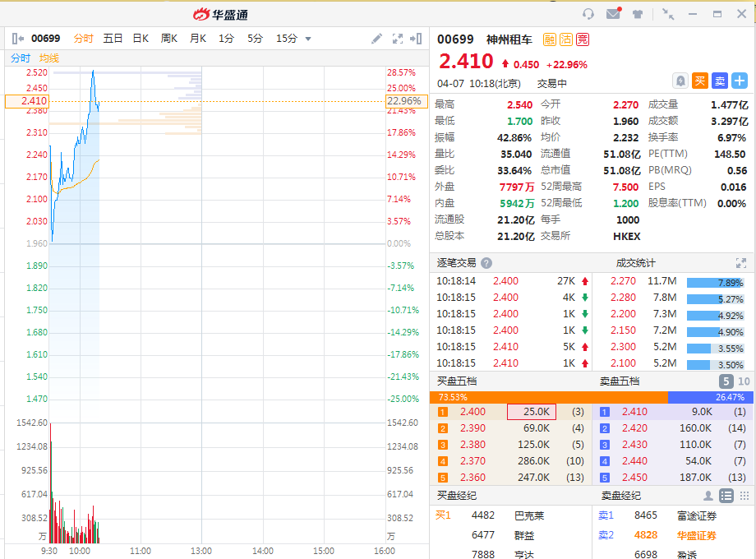Viewport: 756px width, 559px height.
Task: Open the messages envelope icon
Action: 613,14
